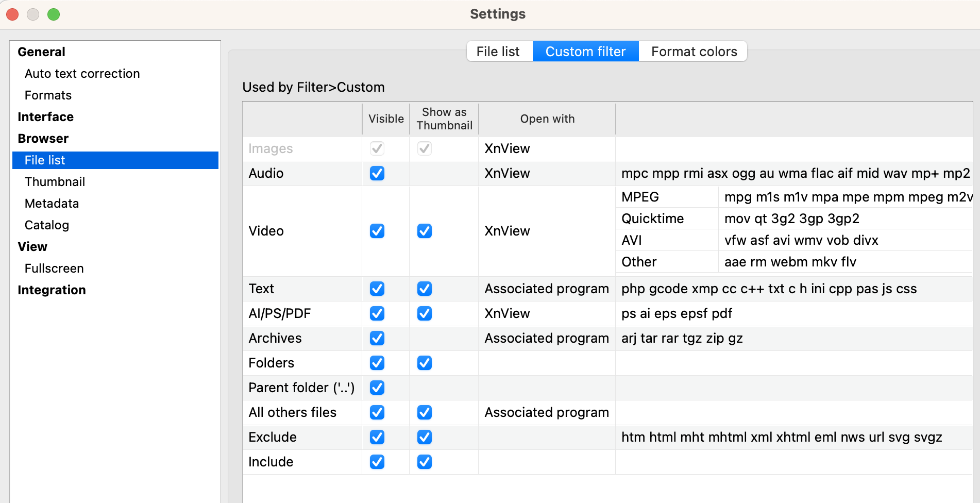
Task: Select the Custom filter tab
Action: 585,52
